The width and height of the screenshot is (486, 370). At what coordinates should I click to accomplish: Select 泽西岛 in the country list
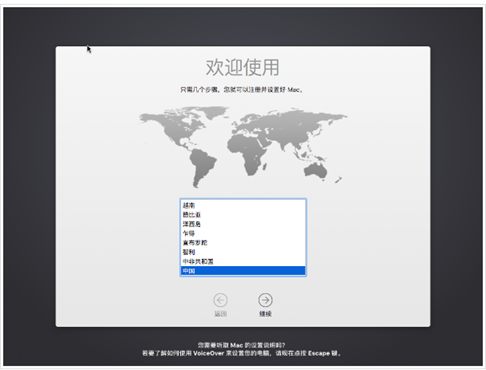tap(243, 224)
